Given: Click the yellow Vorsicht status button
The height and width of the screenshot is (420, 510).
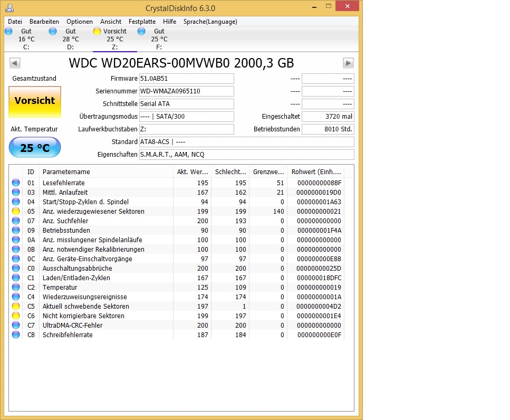Looking at the screenshot, I should [x=35, y=102].
